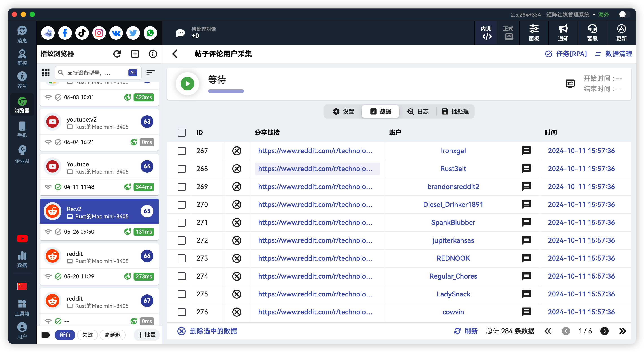Click the 刷新 refresh button
The image size is (644, 352).
point(466,331)
